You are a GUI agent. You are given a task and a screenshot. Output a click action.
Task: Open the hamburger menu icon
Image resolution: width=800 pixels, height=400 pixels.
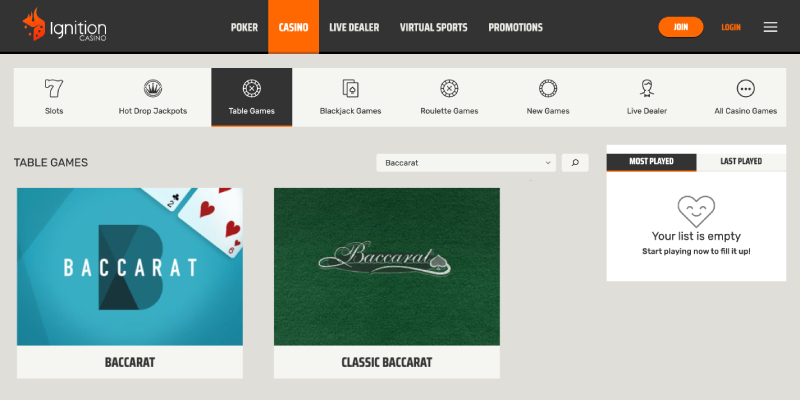tap(770, 27)
